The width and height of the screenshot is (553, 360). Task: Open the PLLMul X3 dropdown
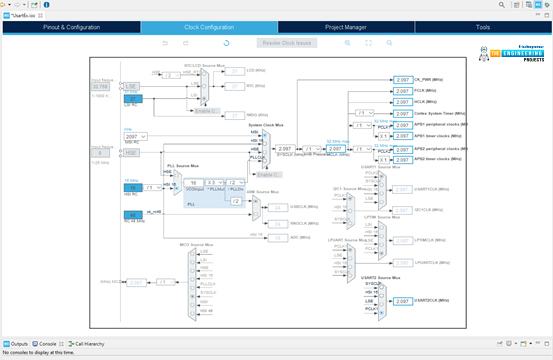tap(214, 182)
